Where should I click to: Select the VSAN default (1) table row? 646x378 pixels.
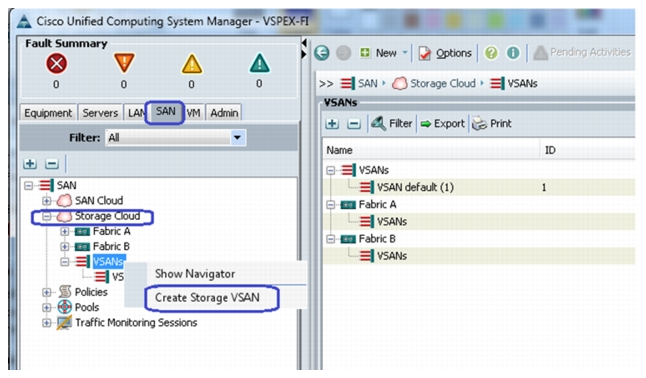(x=479, y=188)
